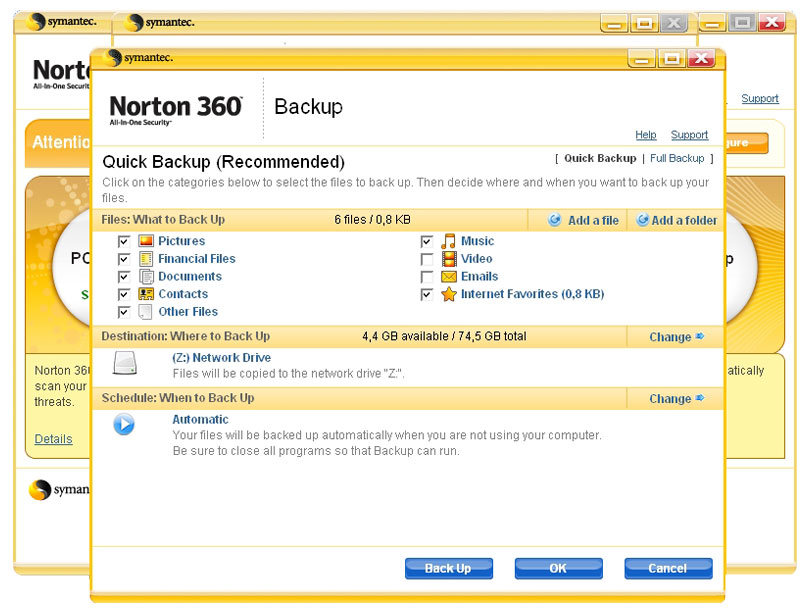Click the arrow icon beside Destination Change
This screenshot has height=616, width=810.
pyautogui.click(x=699, y=336)
